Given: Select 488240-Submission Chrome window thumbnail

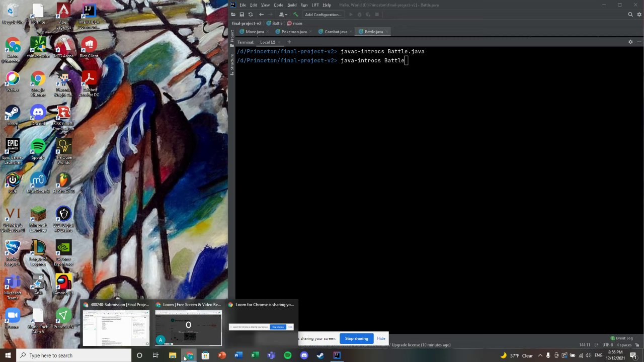Looking at the screenshot, I should pyautogui.click(x=116, y=324).
